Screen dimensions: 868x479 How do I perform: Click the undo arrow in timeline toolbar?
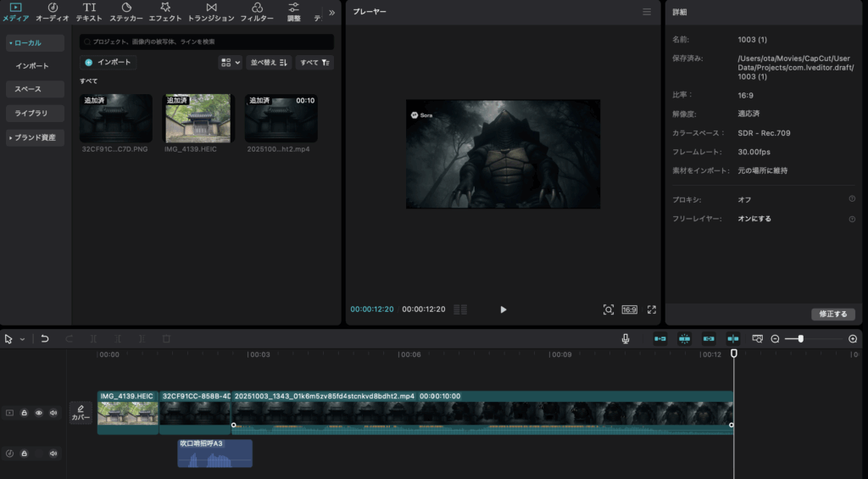(45, 339)
